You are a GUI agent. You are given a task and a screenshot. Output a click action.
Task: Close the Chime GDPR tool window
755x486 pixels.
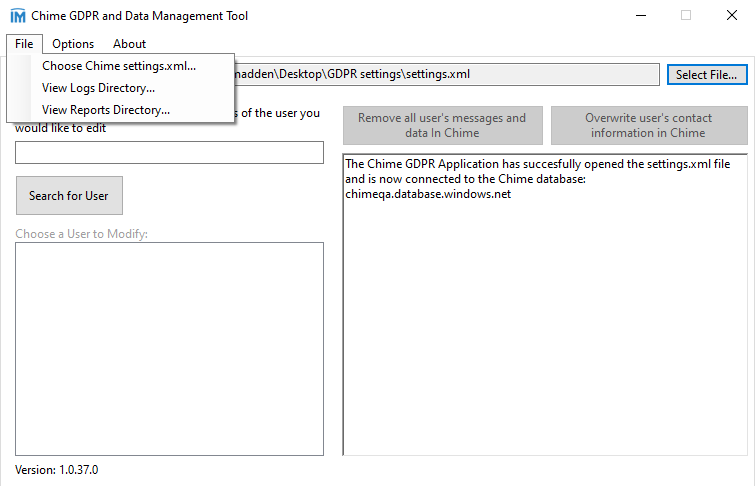732,16
